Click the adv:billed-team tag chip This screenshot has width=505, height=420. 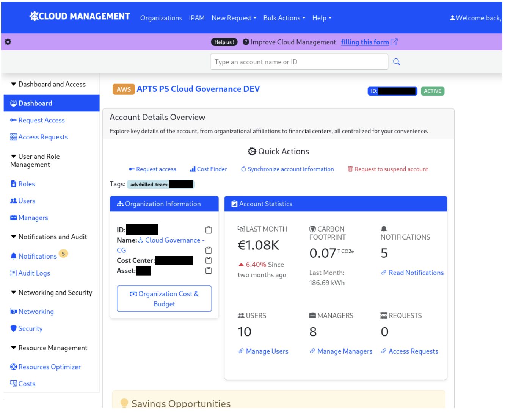click(161, 185)
